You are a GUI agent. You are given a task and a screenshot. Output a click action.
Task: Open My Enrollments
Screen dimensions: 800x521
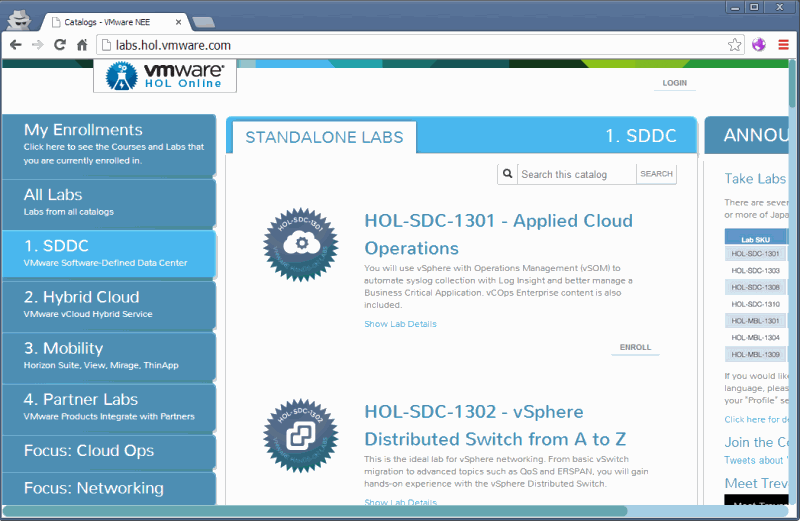(x=109, y=145)
